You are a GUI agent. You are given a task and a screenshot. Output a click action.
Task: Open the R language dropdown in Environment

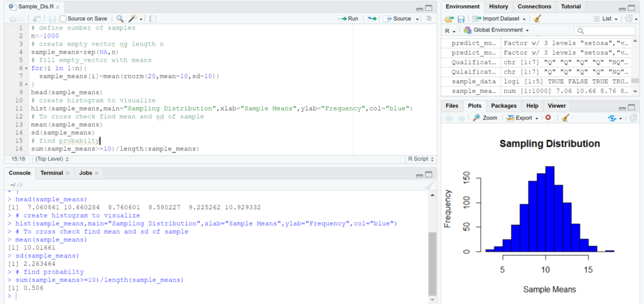(x=451, y=30)
